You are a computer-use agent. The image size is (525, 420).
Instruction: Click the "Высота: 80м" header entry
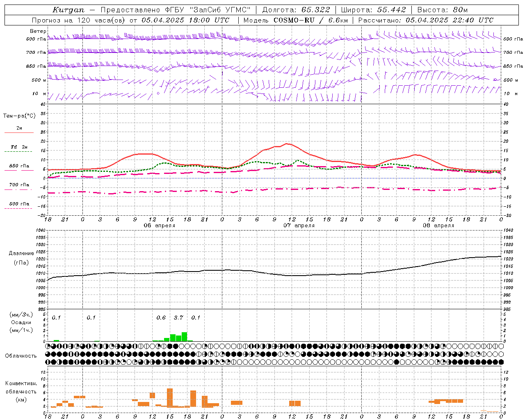[443, 10]
